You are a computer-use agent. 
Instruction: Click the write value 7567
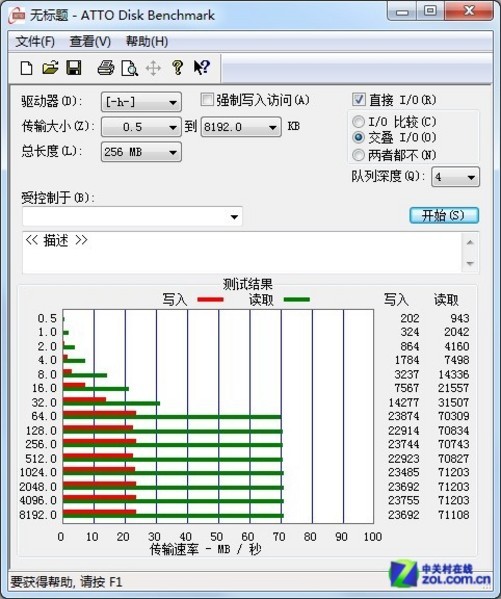(407, 388)
